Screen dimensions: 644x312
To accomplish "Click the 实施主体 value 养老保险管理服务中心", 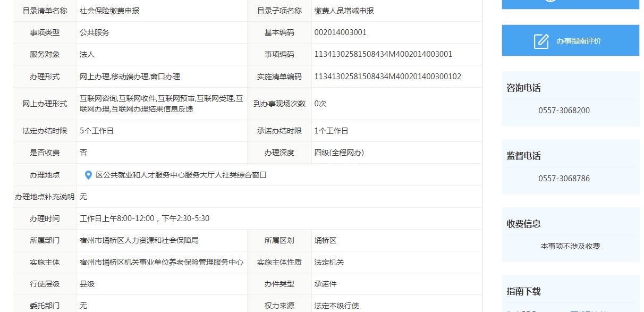I will pyautogui.click(x=162, y=262).
